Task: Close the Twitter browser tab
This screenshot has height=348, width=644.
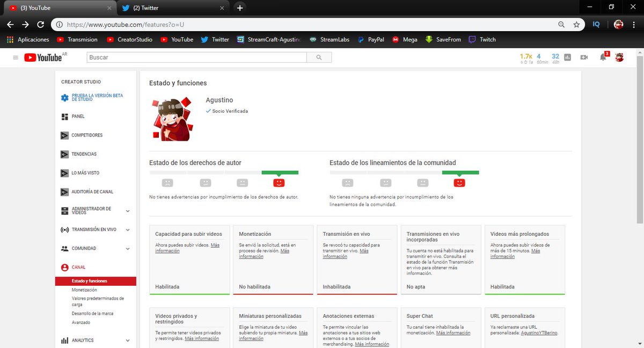Action: 222,8
